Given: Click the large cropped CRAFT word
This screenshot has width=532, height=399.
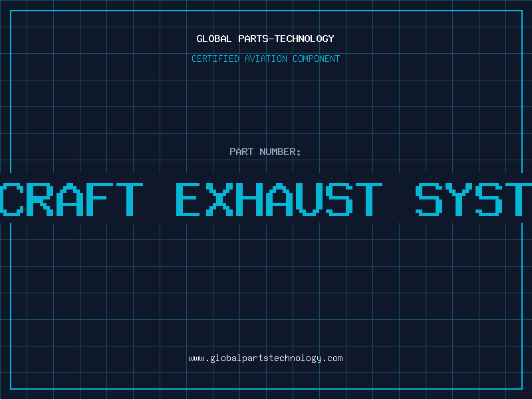Looking at the screenshot, I should tap(71, 199).
